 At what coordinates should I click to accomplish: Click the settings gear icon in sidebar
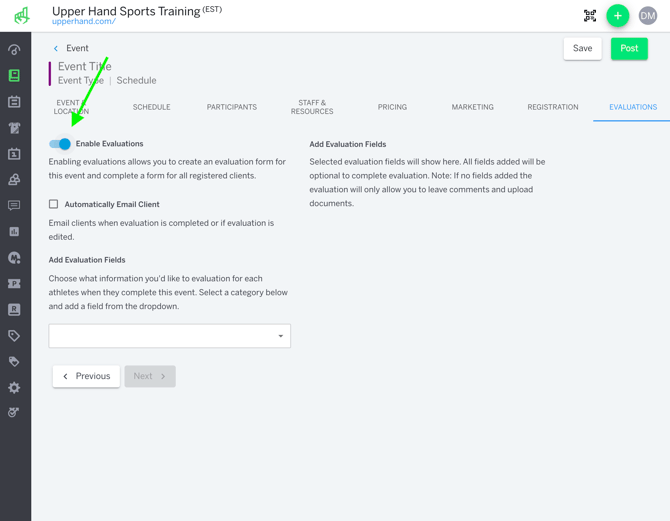(x=14, y=387)
